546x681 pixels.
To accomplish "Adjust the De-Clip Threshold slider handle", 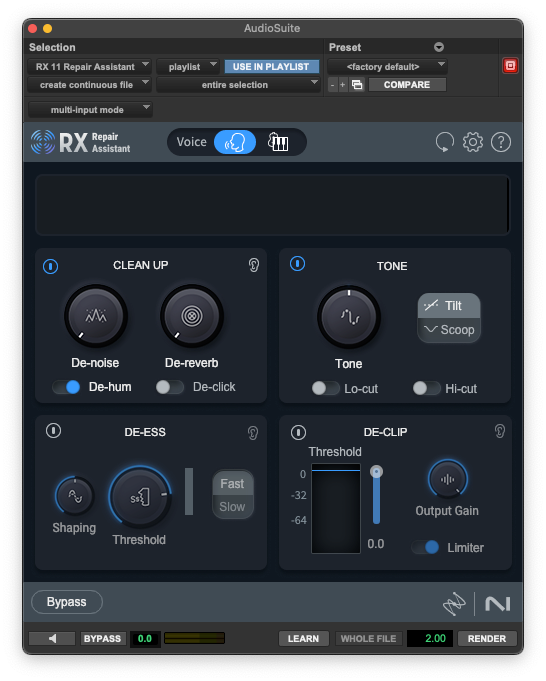I will (376, 472).
